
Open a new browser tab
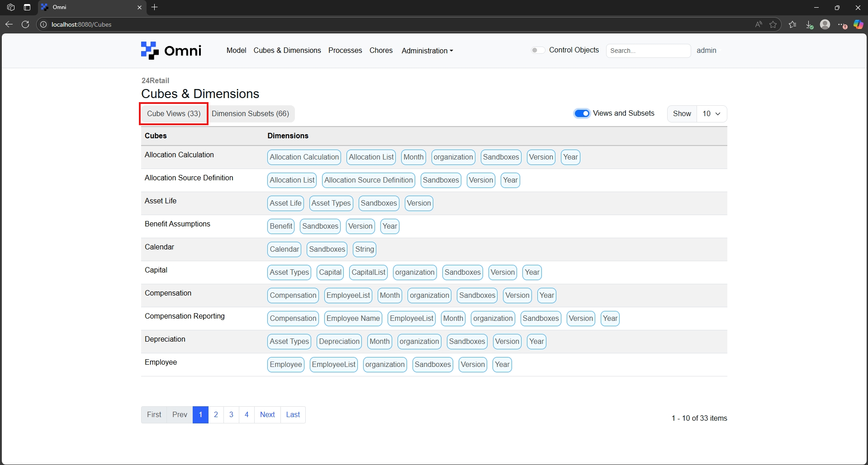155,7
